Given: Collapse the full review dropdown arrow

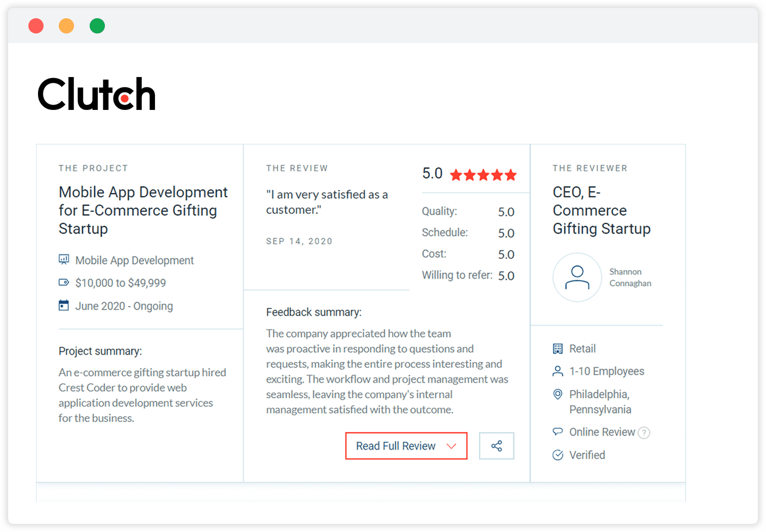Looking at the screenshot, I should pyautogui.click(x=451, y=446).
